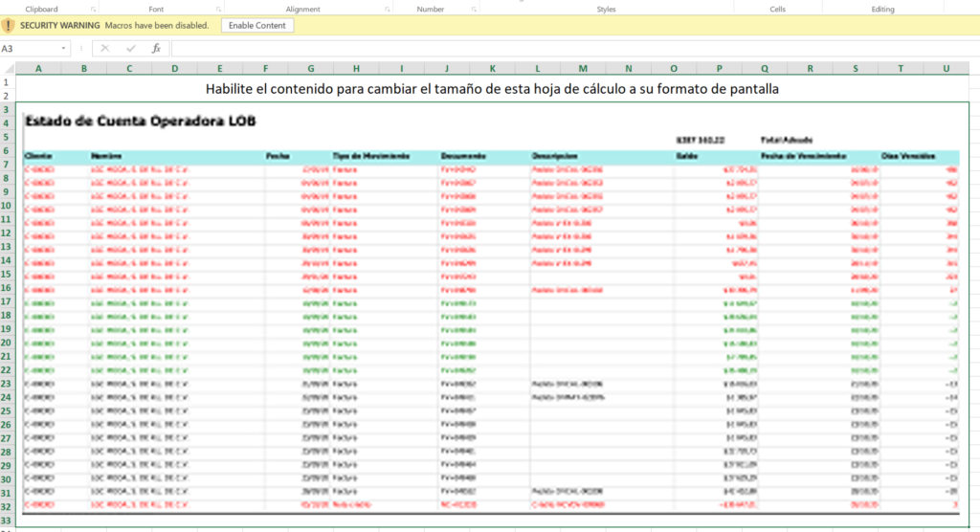Select column P header

[720, 69]
